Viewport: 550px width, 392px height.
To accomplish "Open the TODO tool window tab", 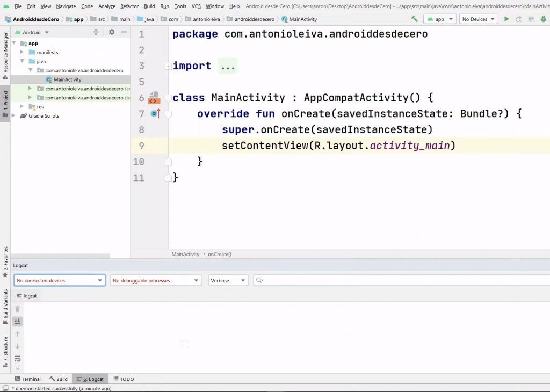I will coord(124,379).
